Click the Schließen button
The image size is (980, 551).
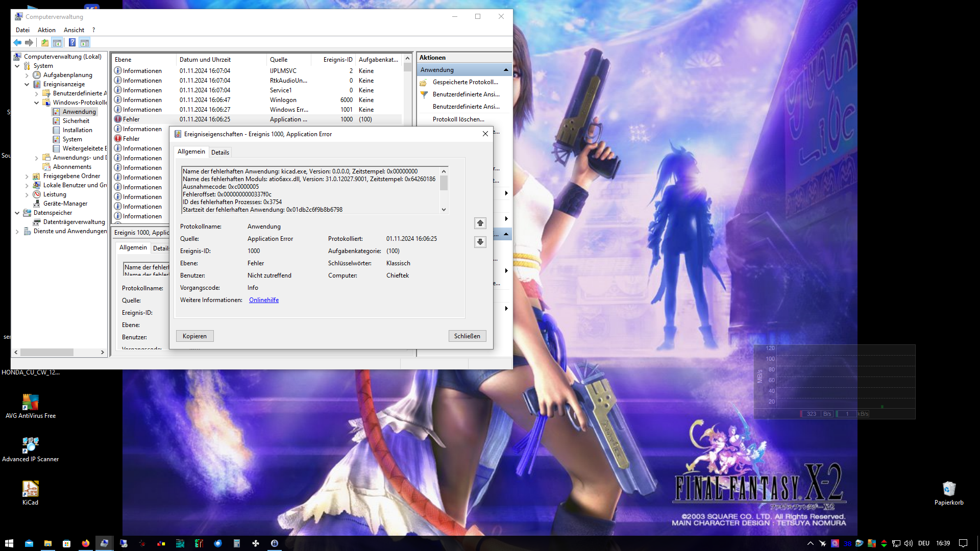pyautogui.click(x=468, y=336)
